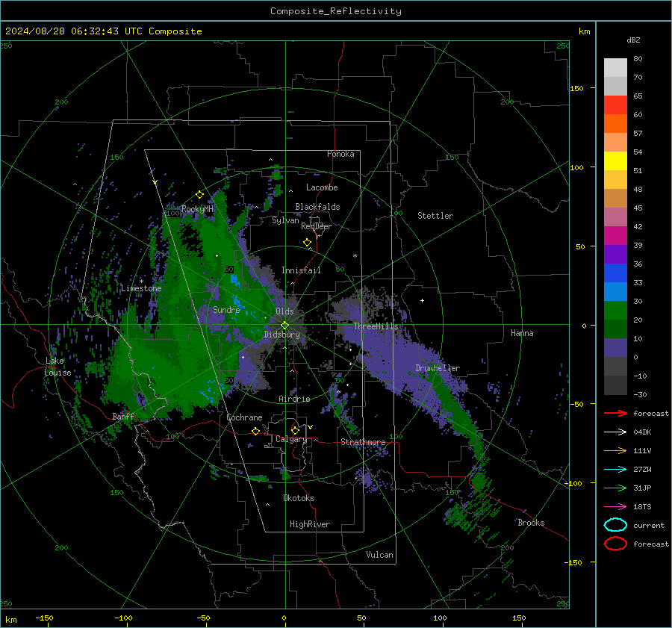Click the Cochrane city label

point(244,417)
